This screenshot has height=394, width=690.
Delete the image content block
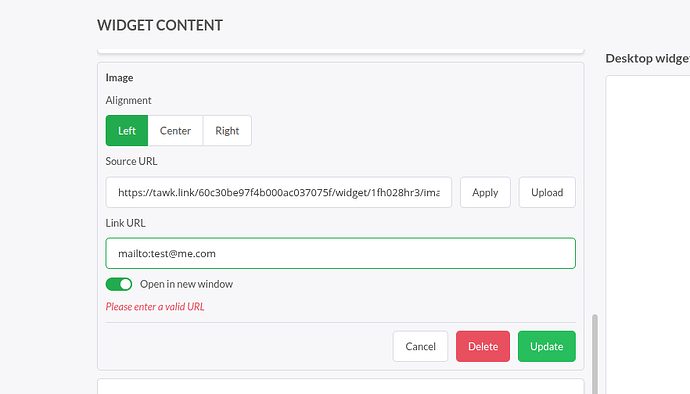point(483,346)
